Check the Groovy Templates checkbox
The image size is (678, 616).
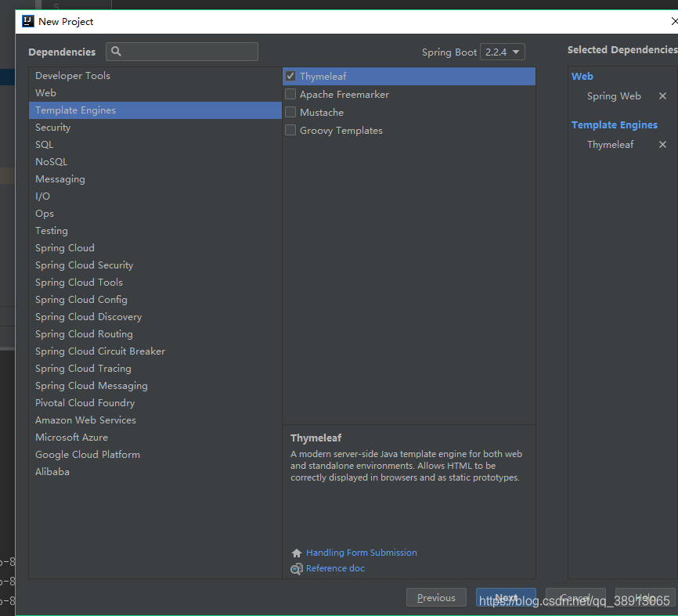(290, 130)
